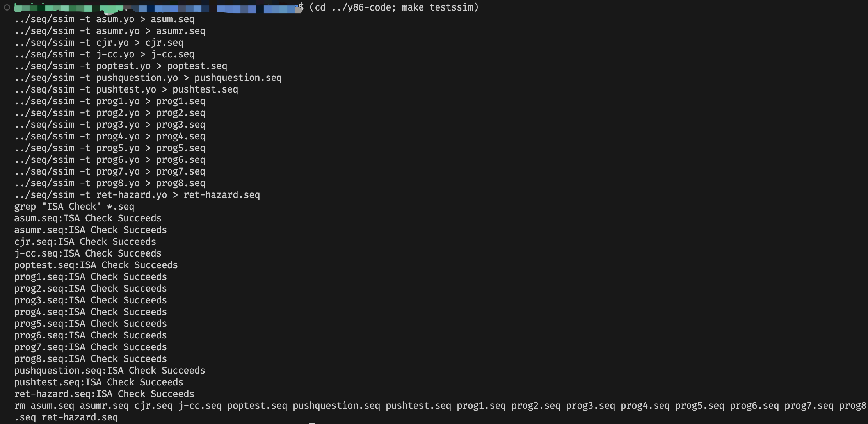Viewport: 868px width, 424px height.
Task: Select the wrapped filename ret-hazard.seq on the last line
Action: coord(80,417)
